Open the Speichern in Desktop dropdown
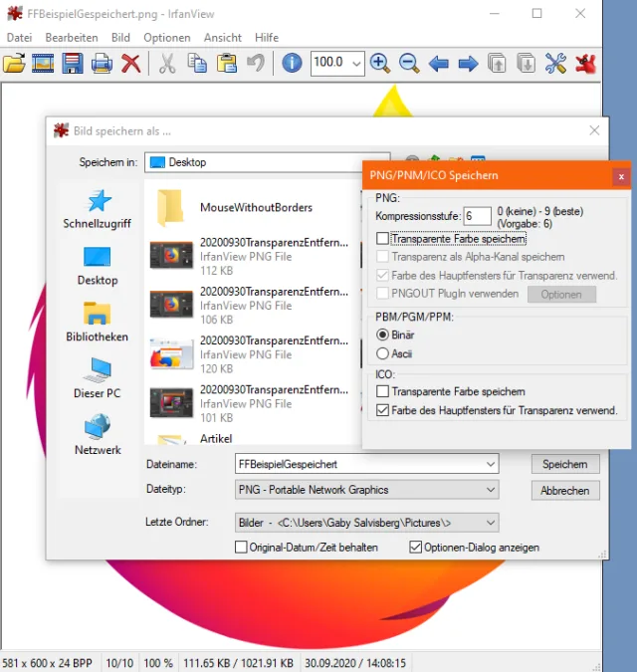The height and width of the screenshot is (672, 637). point(267,162)
